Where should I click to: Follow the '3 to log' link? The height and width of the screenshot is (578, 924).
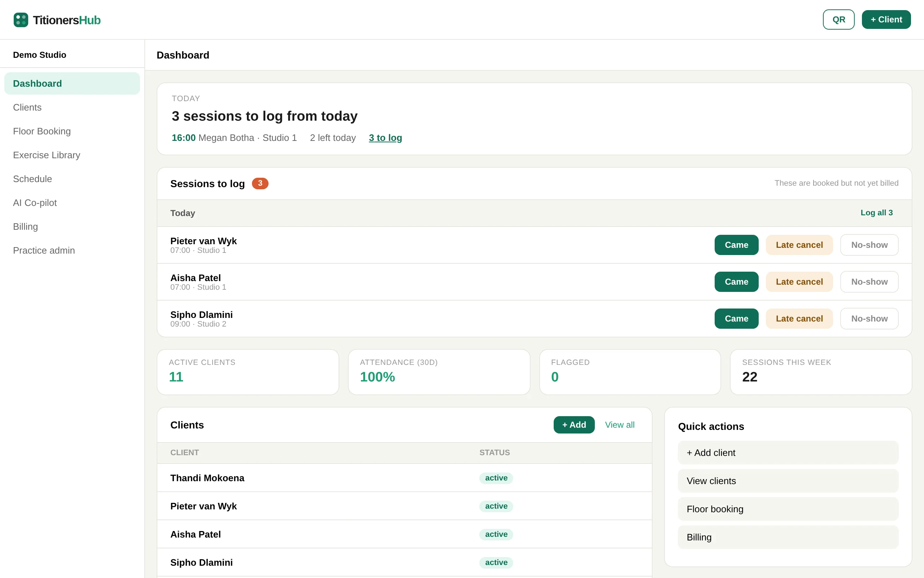(385, 138)
